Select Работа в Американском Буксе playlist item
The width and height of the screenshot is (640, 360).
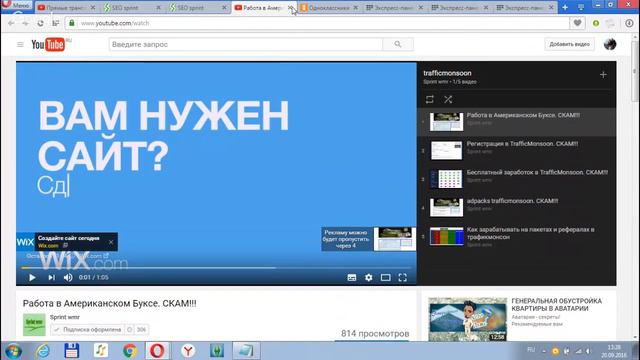[x=516, y=122]
